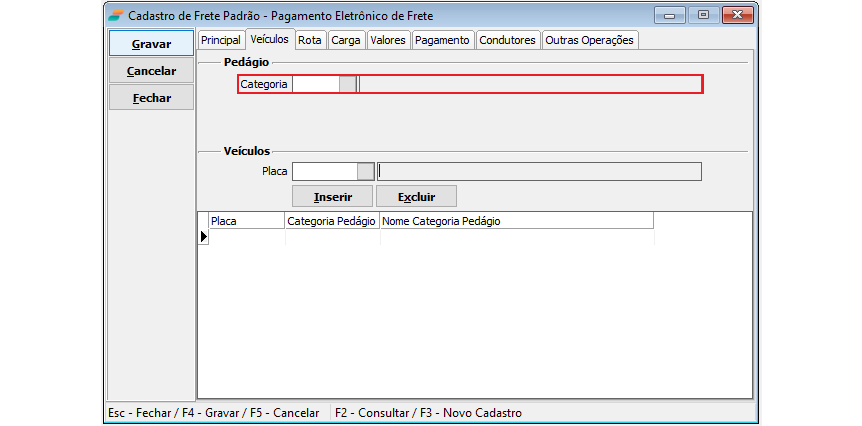Open the Placa lookup button
Screen dimensions: 862x426
click(365, 171)
